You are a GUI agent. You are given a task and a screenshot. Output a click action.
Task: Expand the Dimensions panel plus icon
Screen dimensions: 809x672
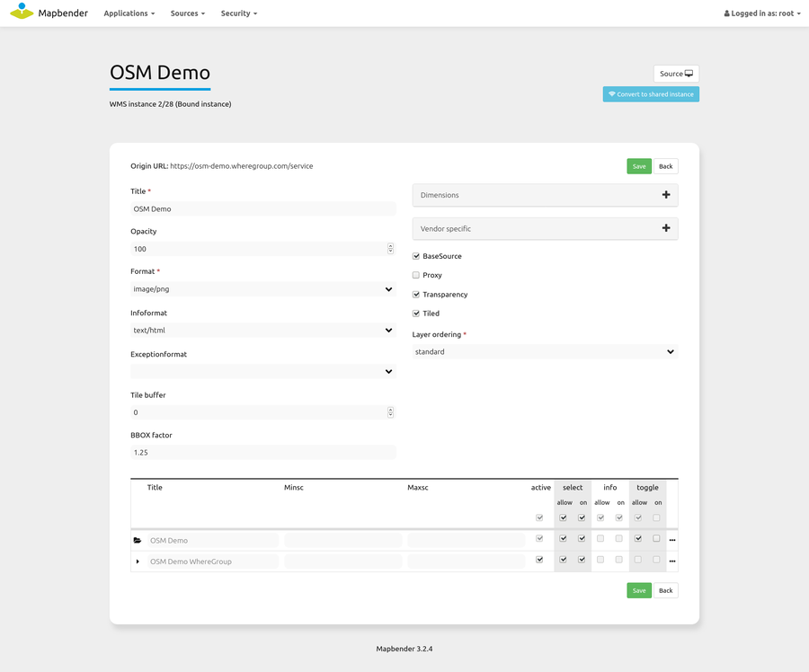coord(666,195)
